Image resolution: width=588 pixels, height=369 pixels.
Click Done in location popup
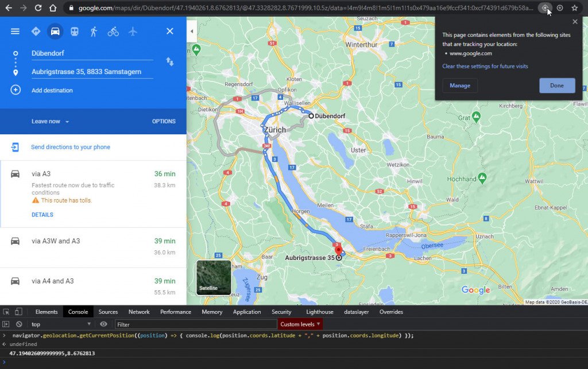coord(557,86)
